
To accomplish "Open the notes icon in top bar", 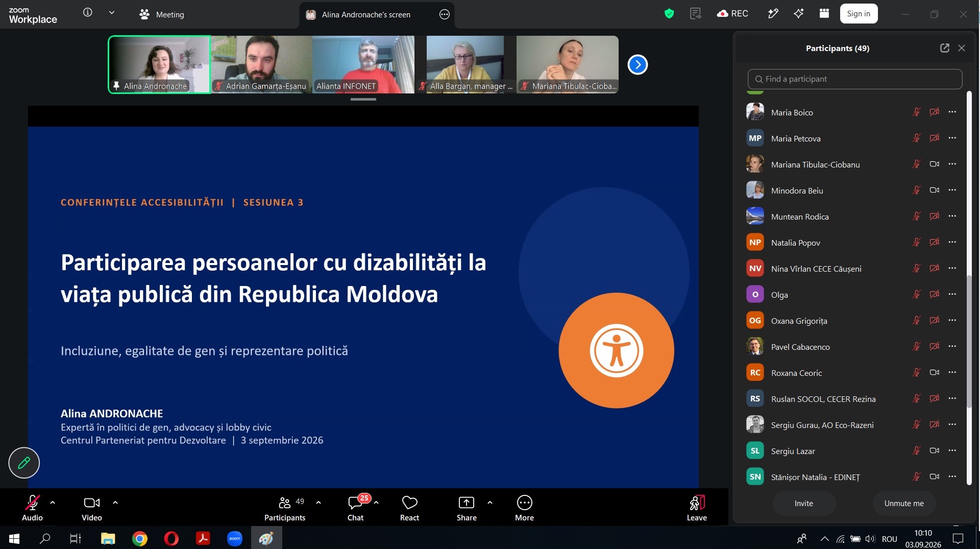I will 695,14.
